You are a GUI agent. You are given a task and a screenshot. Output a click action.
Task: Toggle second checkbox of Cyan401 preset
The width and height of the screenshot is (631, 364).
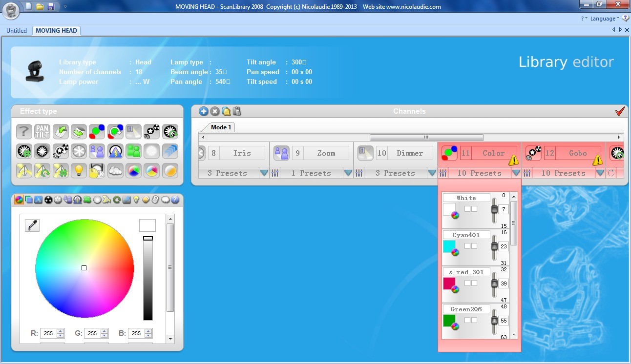pyautogui.click(x=474, y=246)
